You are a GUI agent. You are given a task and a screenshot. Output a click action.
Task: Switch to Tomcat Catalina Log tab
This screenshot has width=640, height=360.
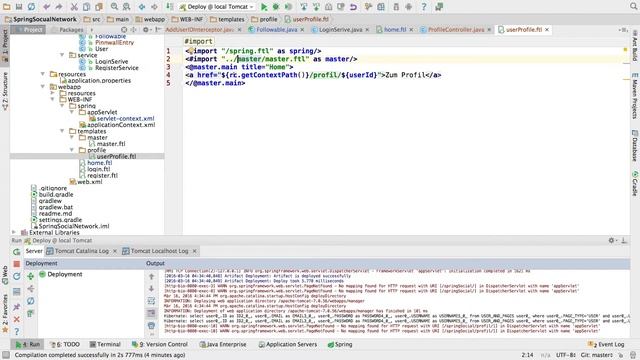coord(81,251)
